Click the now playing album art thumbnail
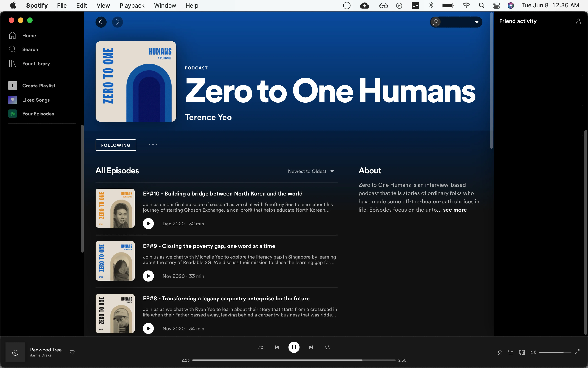588x368 pixels. 15,352
